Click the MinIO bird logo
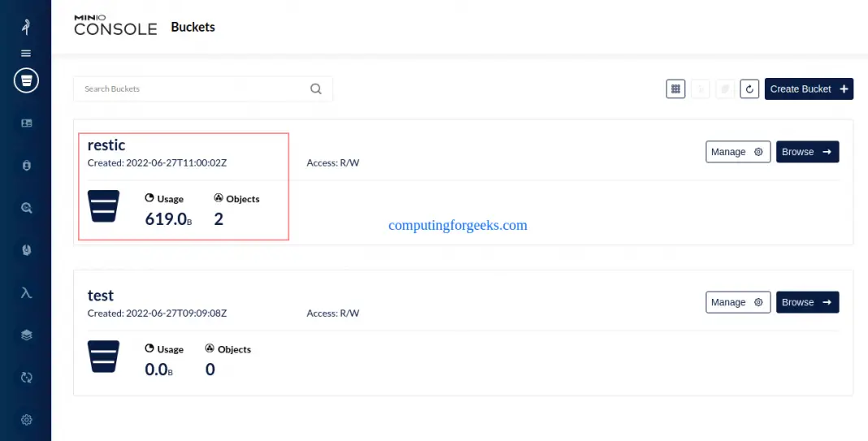 click(26, 27)
